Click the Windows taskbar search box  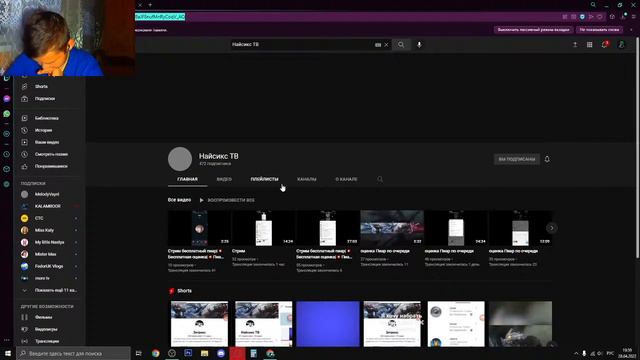(73, 353)
